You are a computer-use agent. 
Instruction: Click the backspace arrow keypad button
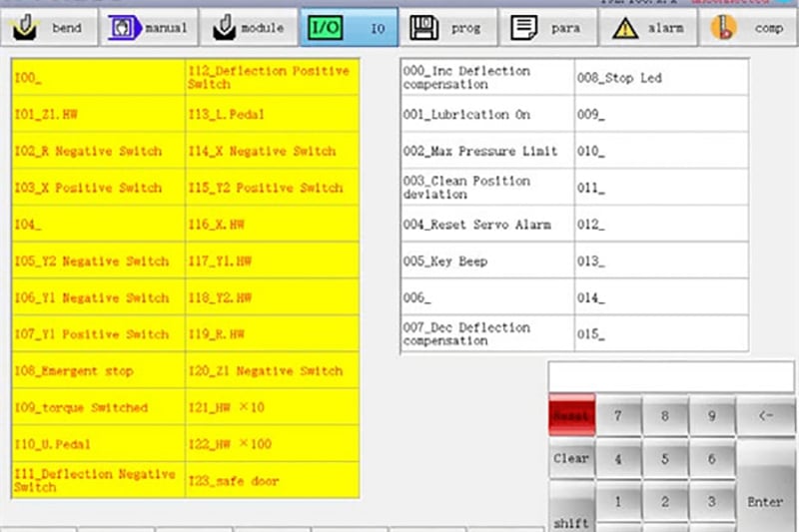click(765, 416)
